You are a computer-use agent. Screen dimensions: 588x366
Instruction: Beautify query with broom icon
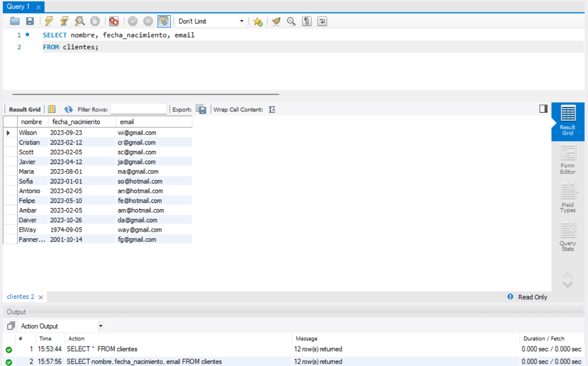(x=276, y=21)
